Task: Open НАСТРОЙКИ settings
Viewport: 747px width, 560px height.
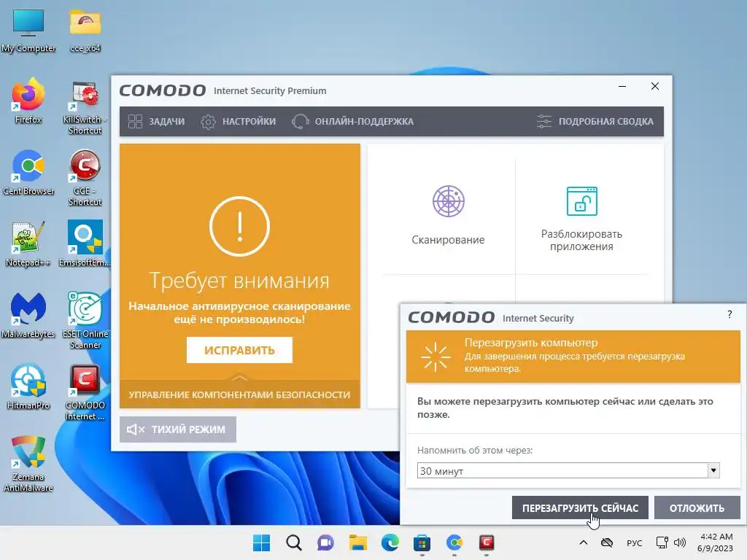Action: click(239, 122)
